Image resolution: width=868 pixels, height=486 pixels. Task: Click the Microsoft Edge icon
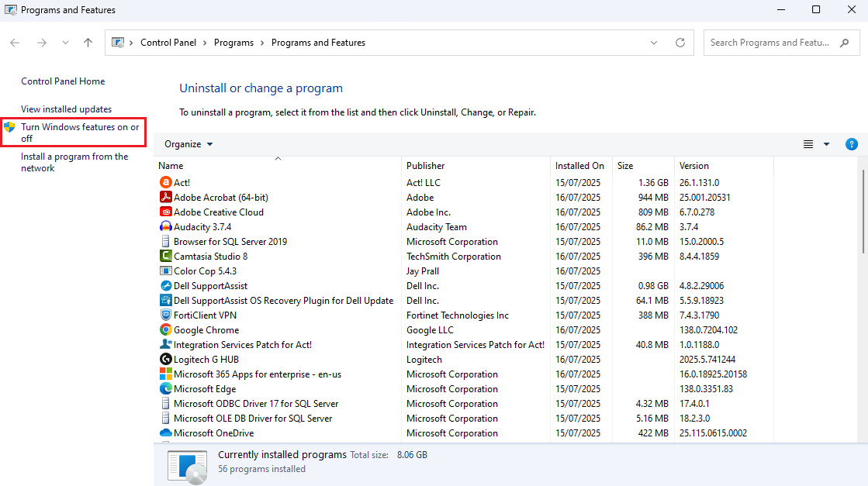[x=165, y=388]
